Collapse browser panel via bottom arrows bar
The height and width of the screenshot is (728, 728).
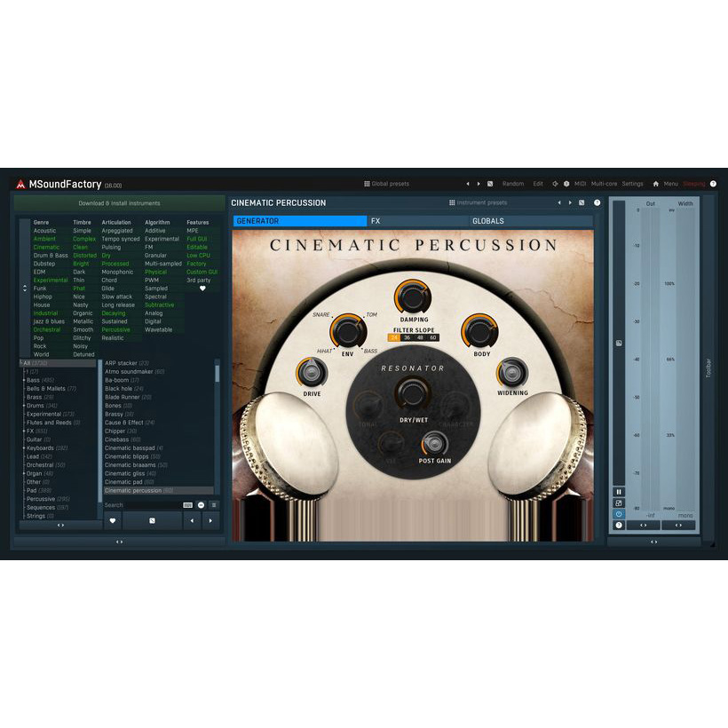click(119, 542)
